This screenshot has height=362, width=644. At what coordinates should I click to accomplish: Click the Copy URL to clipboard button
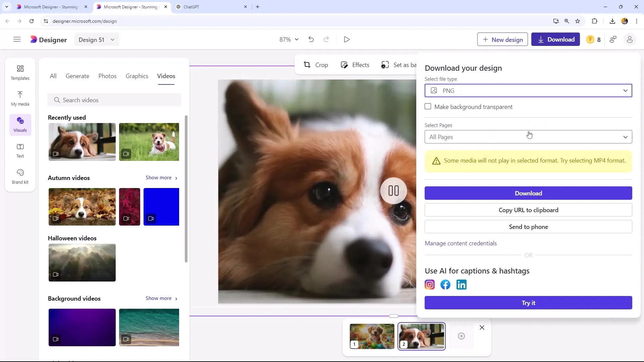click(x=529, y=210)
